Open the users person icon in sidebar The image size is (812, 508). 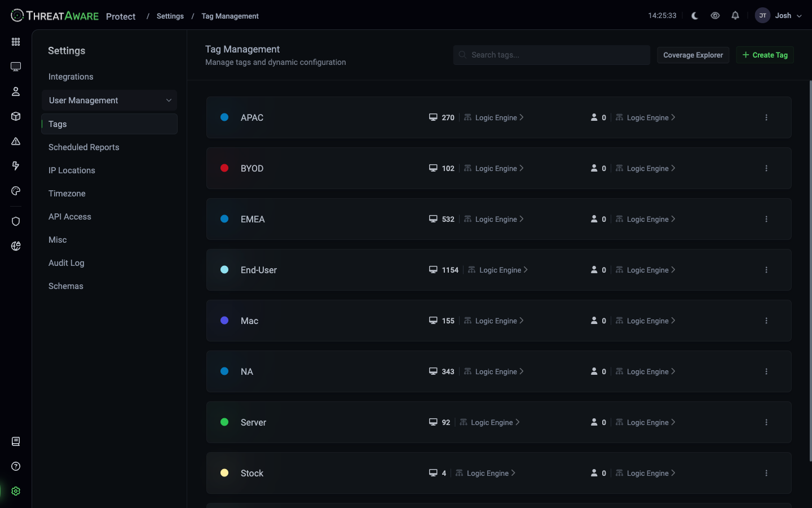16,91
